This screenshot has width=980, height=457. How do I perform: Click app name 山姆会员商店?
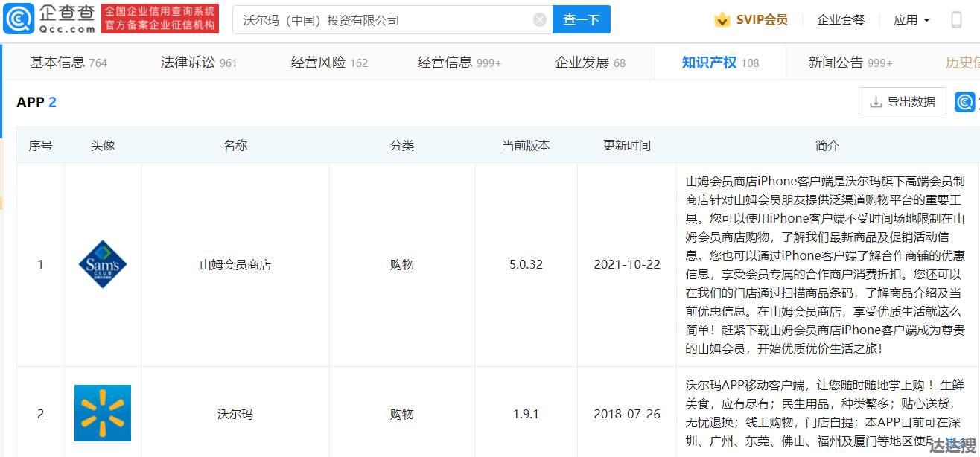coord(235,264)
